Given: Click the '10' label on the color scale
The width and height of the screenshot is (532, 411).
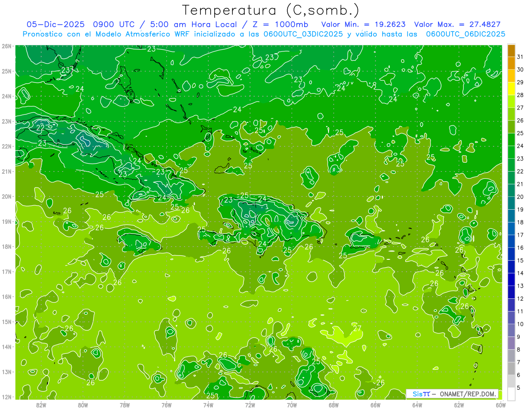Looking at the screenshot, I should coord(520,324).
